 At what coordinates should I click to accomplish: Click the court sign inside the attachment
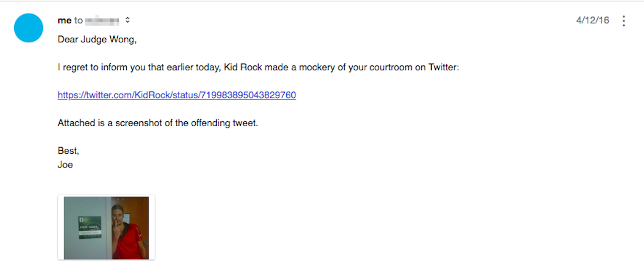coord(90,227)
